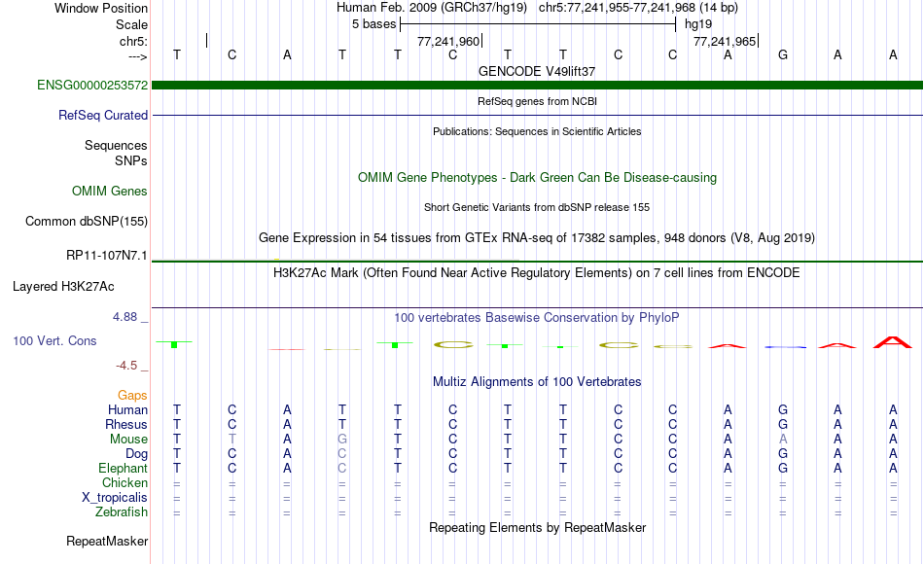Click OMIM Gene Phenotypes track title
Screen dimensions: 924x564
click(x=537, y=177)
